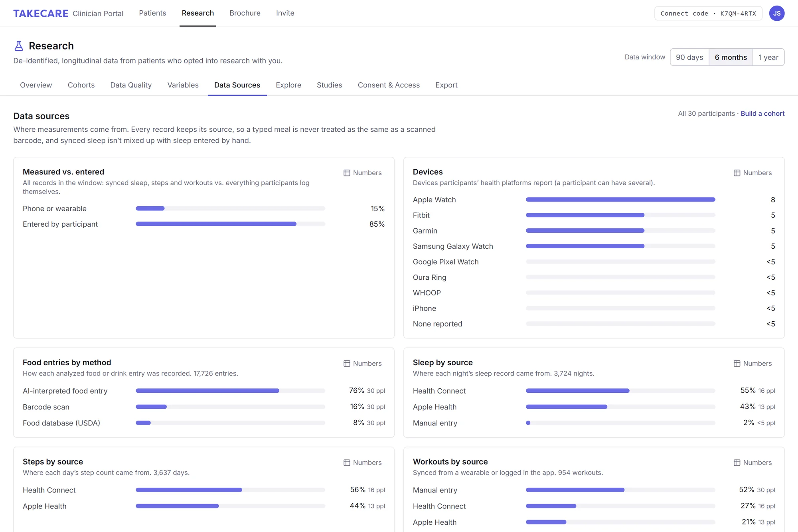
Task: Click the Fitbit device row label
Action: pyautogui.click(x=421, y=215)
